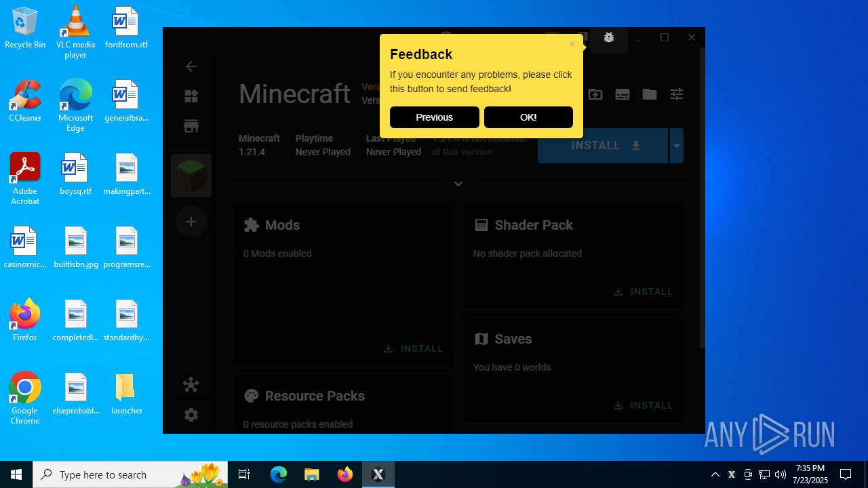Click 'No shader pack allocated' text
Viewport: 868px width, 488px height.
[528, 253]
